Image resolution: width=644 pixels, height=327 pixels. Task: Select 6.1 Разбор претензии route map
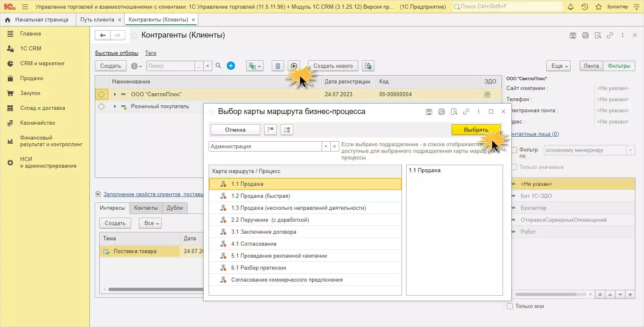point(305,268)
